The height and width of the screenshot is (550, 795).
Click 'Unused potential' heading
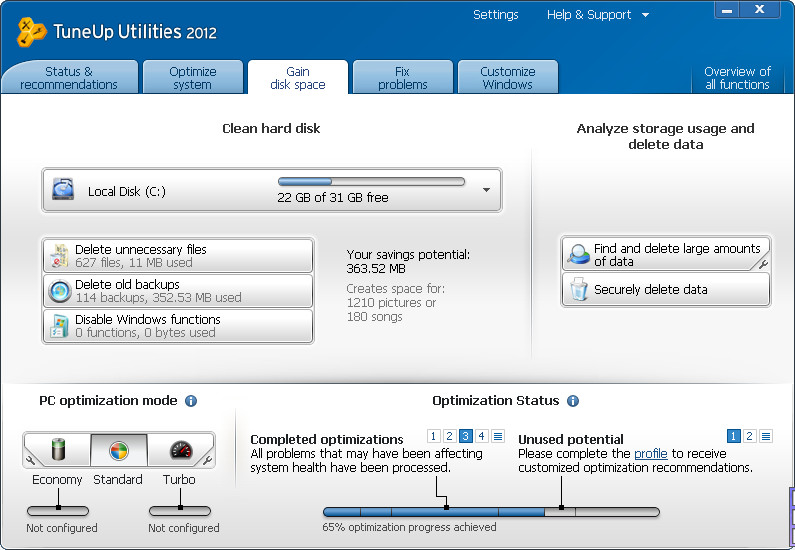point(571,439)
